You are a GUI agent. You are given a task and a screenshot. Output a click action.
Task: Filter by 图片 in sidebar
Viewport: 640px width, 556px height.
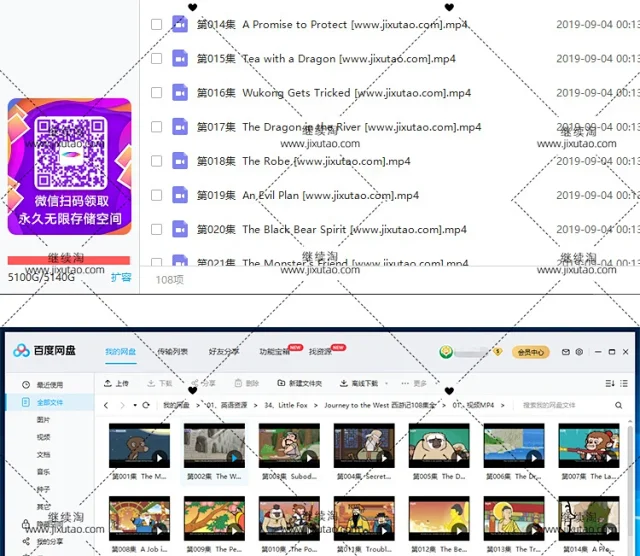(x=43, y=420)
